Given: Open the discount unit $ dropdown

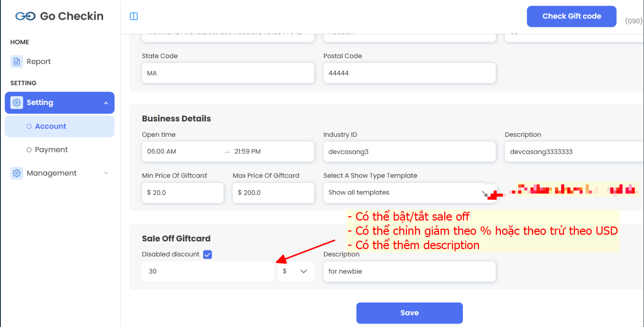Looking at the screenshot, I should 296,271.
